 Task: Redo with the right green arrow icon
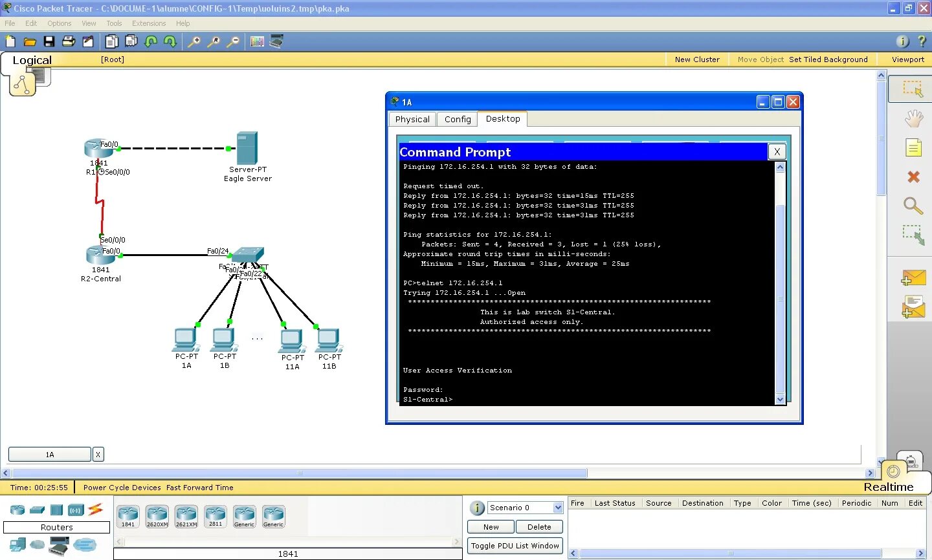pos(170,41)
